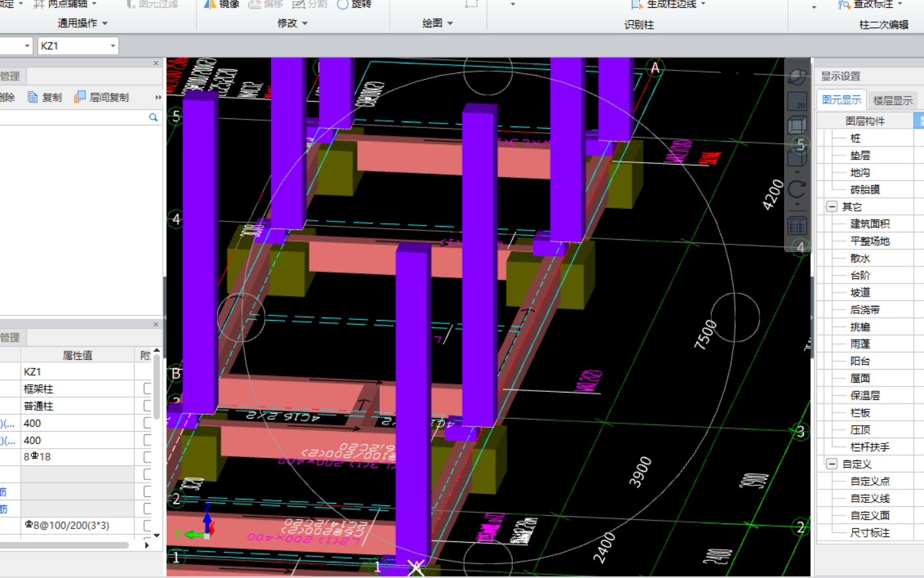Open the arrow below the solid cube icon
Viewport: 924px width, 578px height.
point(797,172)
